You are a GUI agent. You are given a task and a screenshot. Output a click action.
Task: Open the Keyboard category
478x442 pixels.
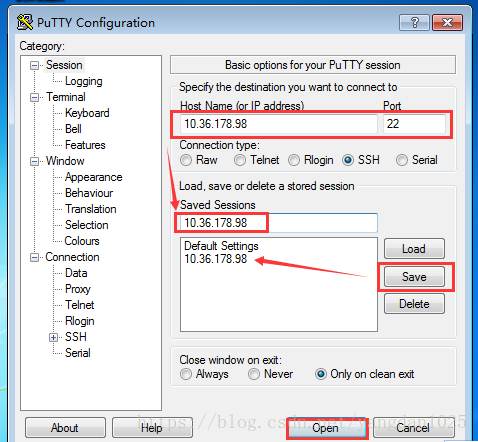87,113
